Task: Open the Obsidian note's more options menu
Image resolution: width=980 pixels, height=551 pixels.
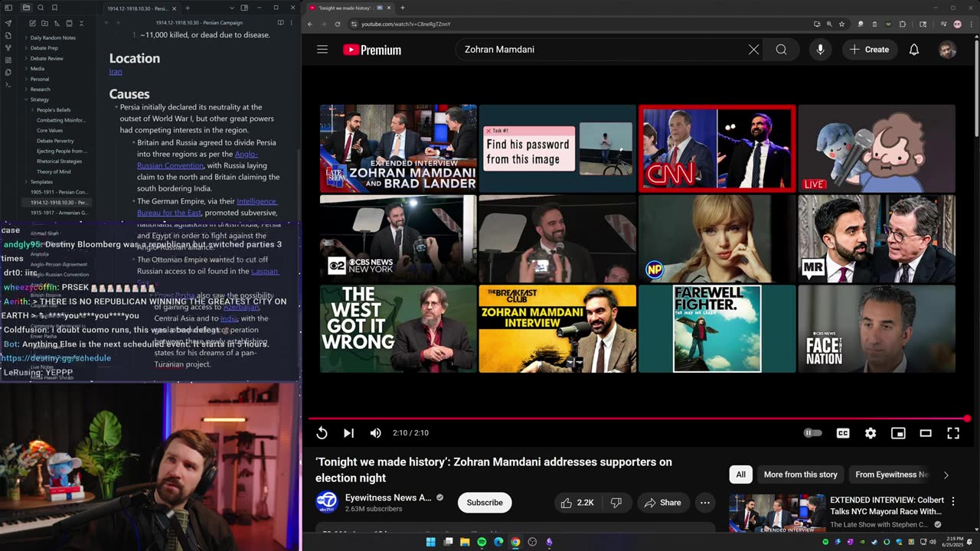Action: [x=292, y=23]
